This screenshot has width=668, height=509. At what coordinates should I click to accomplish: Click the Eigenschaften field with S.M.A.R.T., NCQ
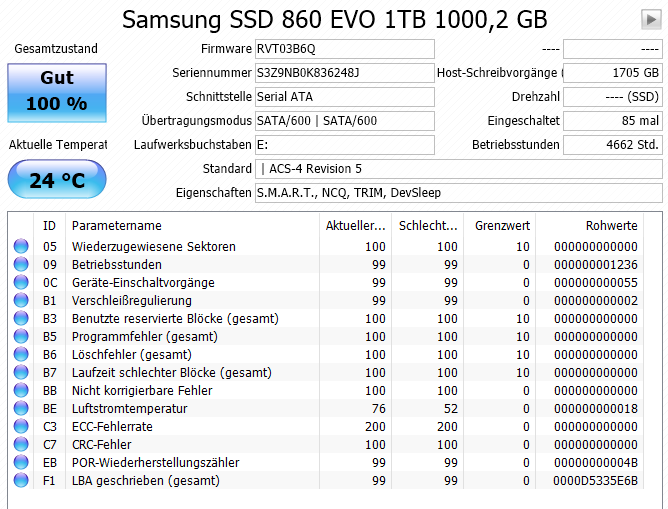459,193
